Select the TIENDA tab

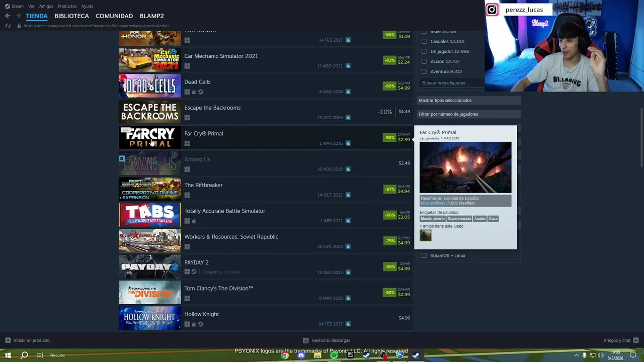[37, 16]
